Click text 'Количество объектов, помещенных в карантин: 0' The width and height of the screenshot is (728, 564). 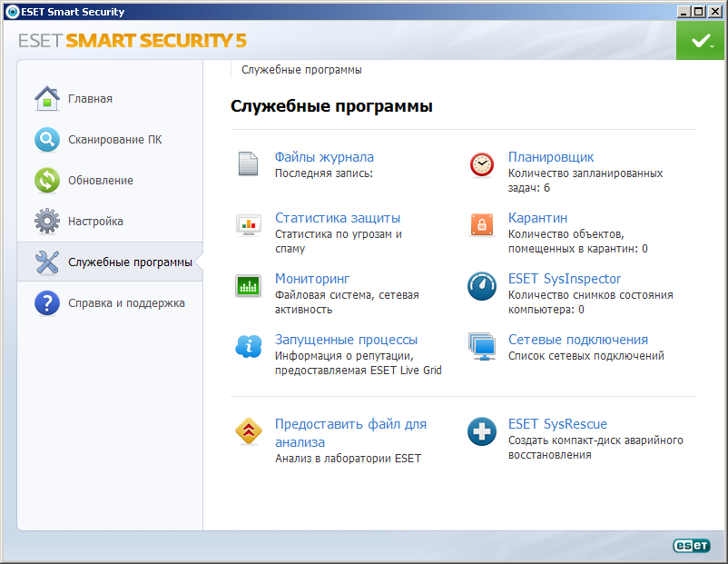[x=577, y=241]
